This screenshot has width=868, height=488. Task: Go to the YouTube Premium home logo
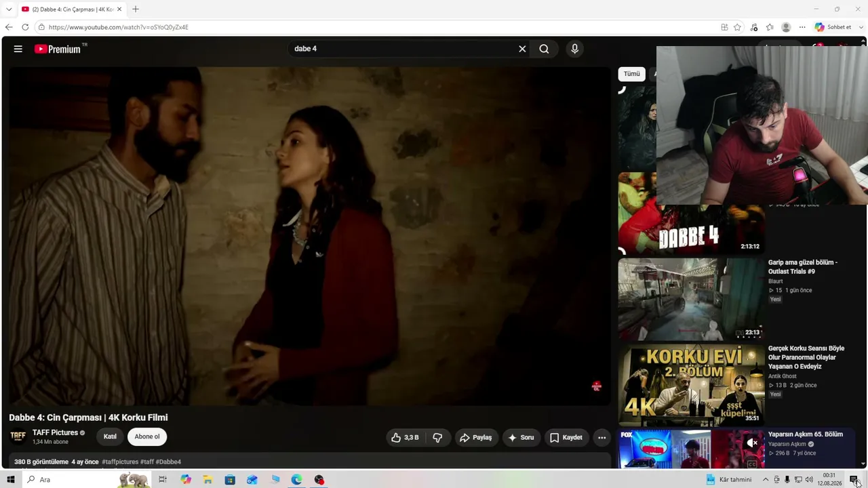(57, 49)
